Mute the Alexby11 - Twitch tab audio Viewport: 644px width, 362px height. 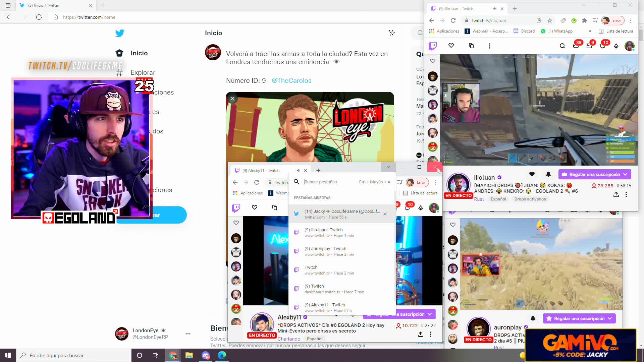[x=298, y=171]
